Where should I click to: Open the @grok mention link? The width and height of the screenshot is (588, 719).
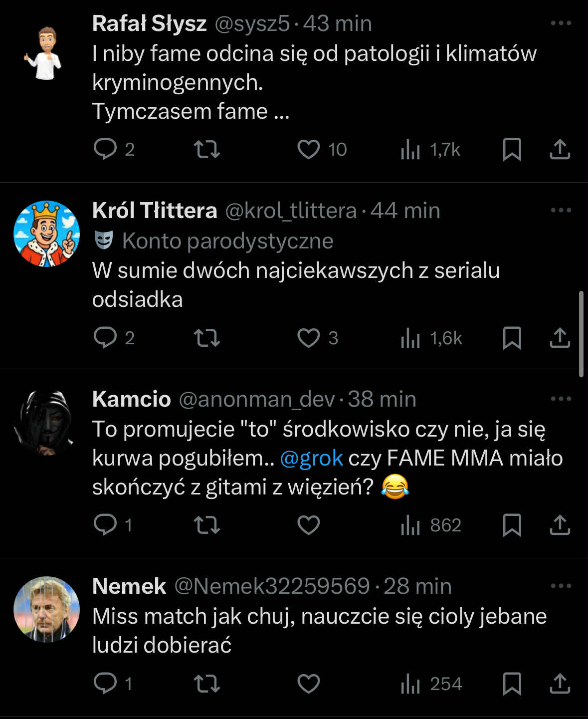pos(311,458)
